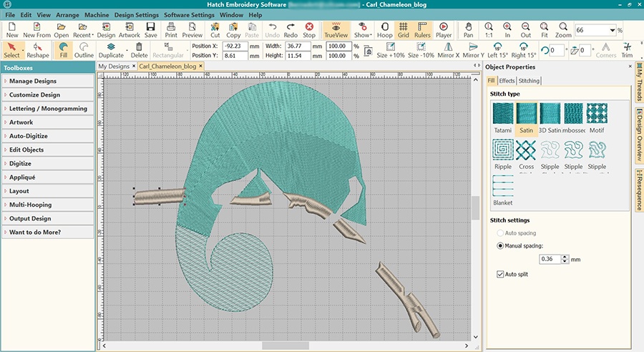Open the stitch Player
Screen dimensions: 644x352
pyautogui.click(x=444, y=29)
